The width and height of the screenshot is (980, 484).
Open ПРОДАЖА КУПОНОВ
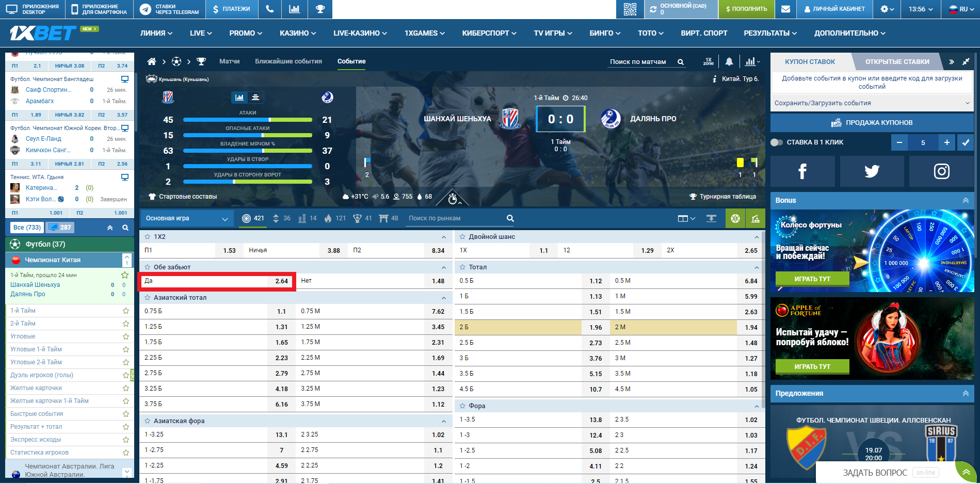pos(872,123)
